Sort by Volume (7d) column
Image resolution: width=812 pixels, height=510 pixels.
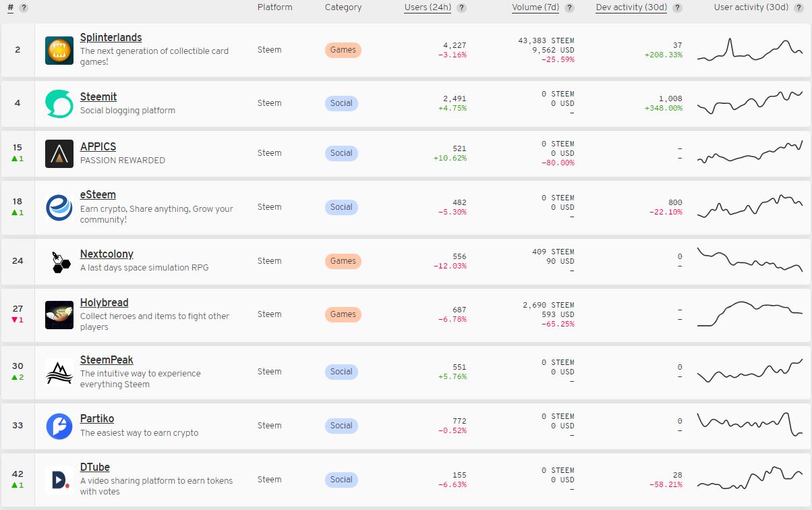click(536, 7)
